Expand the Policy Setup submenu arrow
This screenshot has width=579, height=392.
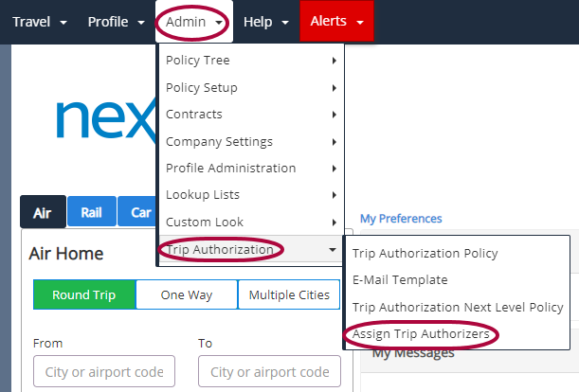point(335,88)
